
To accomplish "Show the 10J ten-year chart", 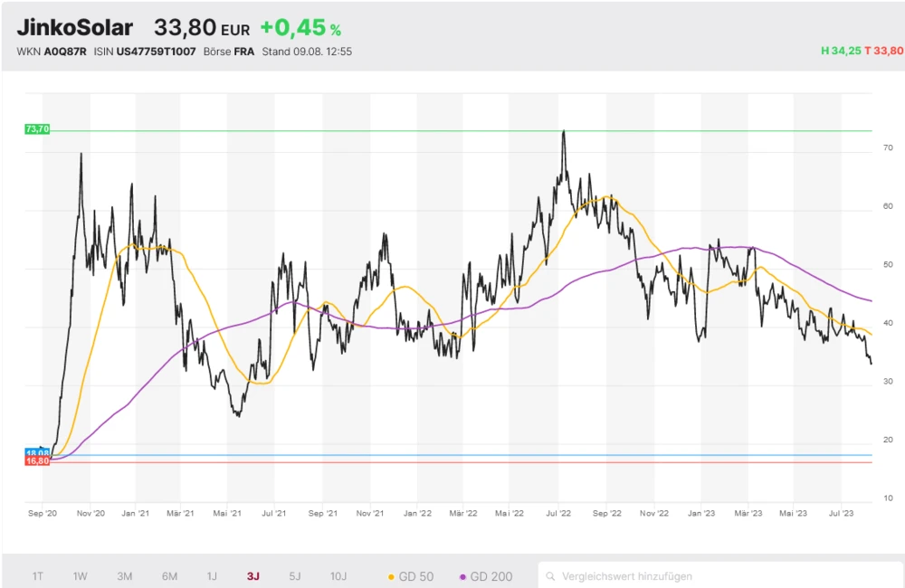I will point(338,576).
